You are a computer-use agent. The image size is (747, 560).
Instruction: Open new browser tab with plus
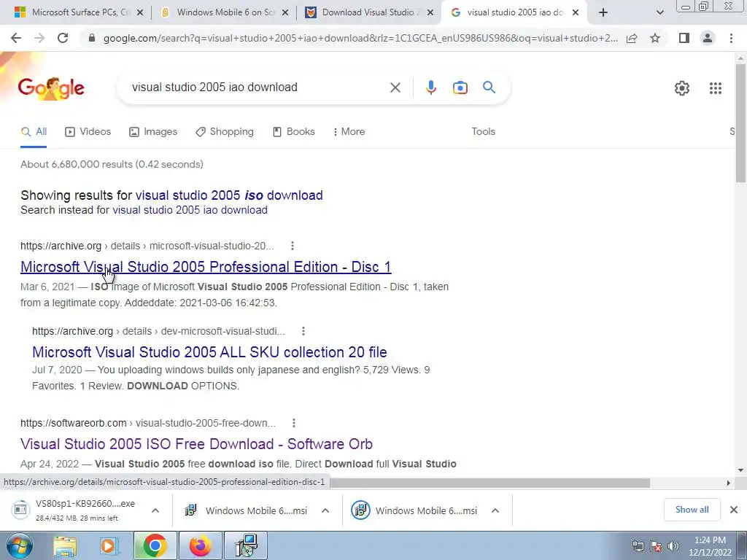coord(603,12)
